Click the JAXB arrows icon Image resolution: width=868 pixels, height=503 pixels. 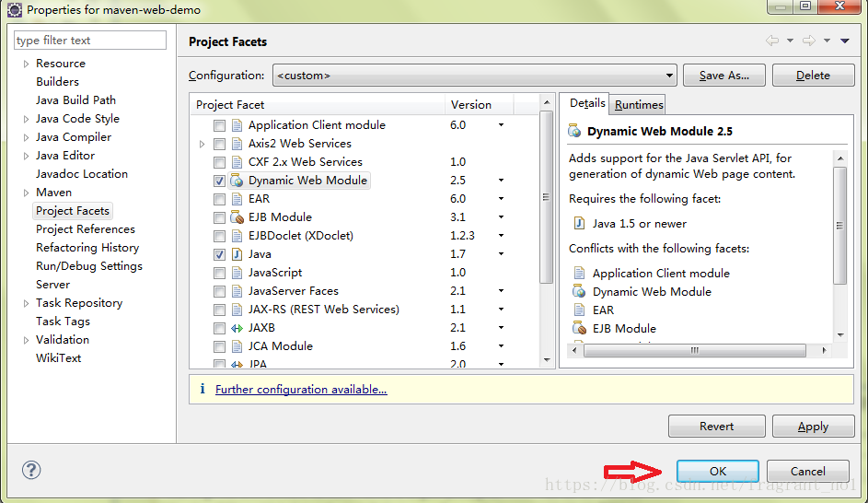point(237,328)
